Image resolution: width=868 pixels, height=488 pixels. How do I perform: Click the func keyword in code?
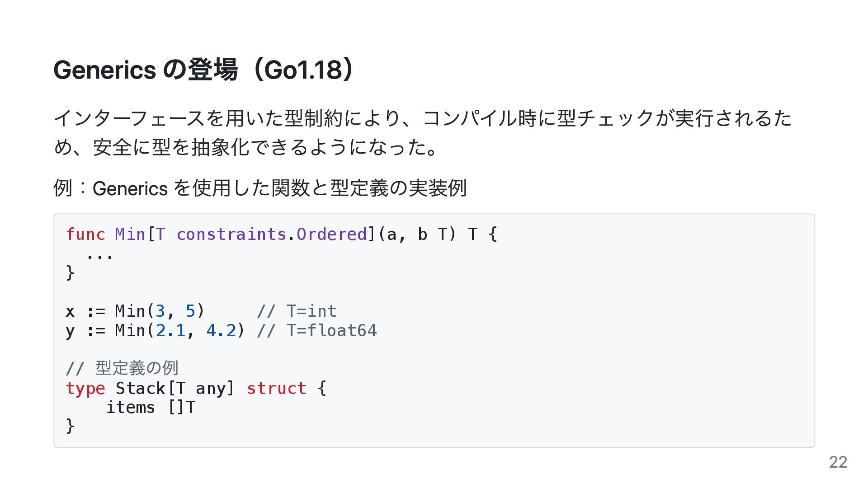pyautogui.click(x=85, y=234)
